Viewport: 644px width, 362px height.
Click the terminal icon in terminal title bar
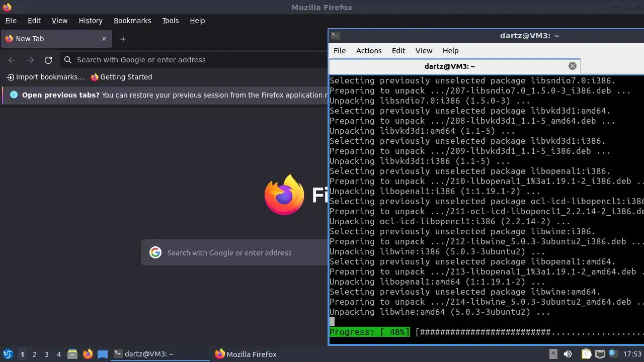[x=336, y=36]
